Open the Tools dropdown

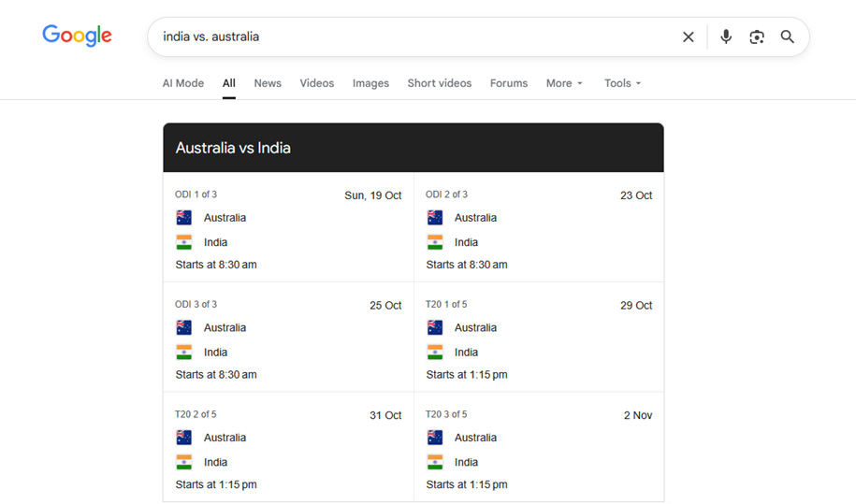pyautogui.click(x=622, y=83)
